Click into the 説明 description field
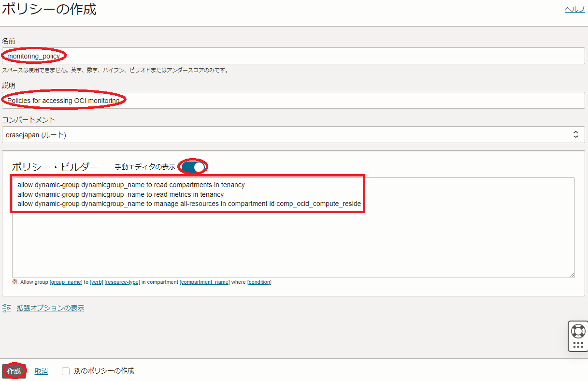The height and width of the screenshot is (381, 588). point(293,101)
